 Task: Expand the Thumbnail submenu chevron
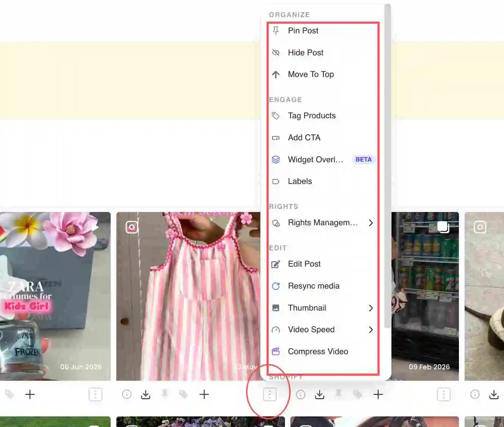(x=371, y=308)
